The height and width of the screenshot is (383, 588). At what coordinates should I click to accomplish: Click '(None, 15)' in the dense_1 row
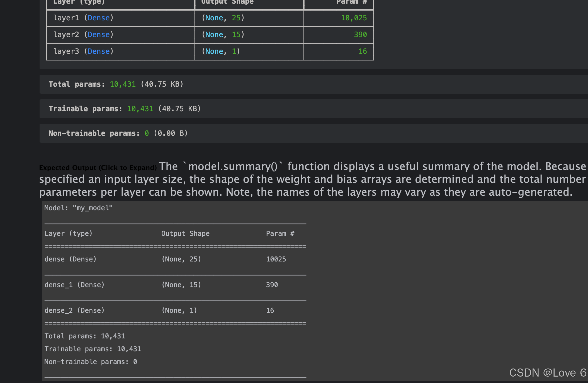point(181,285)
